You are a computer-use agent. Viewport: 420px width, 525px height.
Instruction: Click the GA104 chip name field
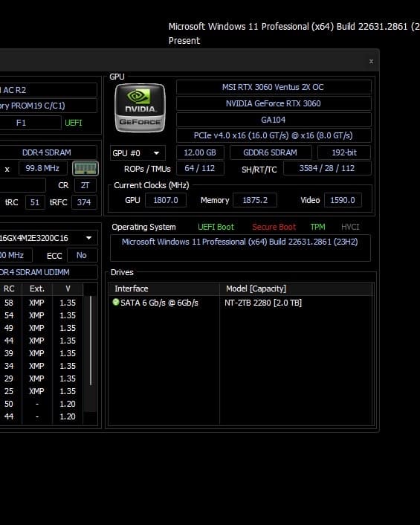coord(274,120)
